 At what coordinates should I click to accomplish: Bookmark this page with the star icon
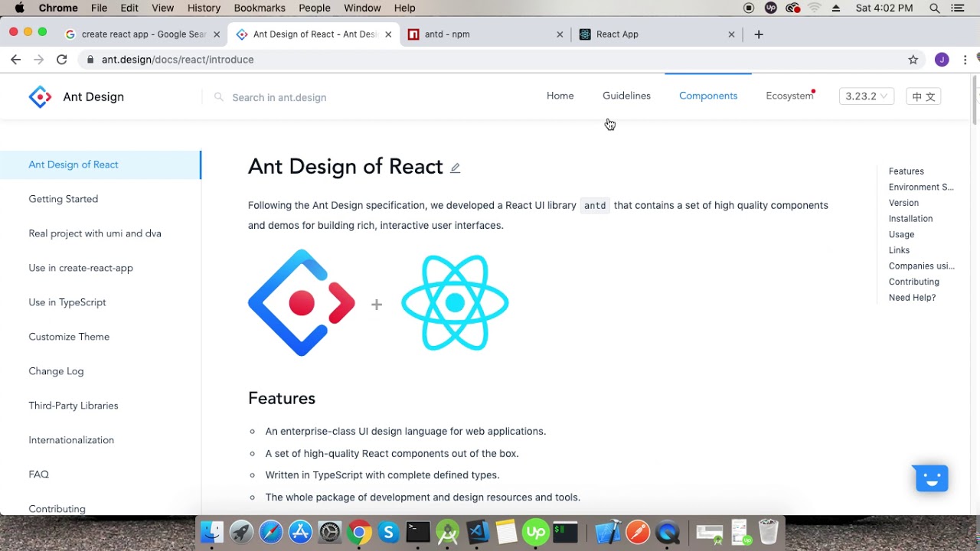click(x=913, y=60)
